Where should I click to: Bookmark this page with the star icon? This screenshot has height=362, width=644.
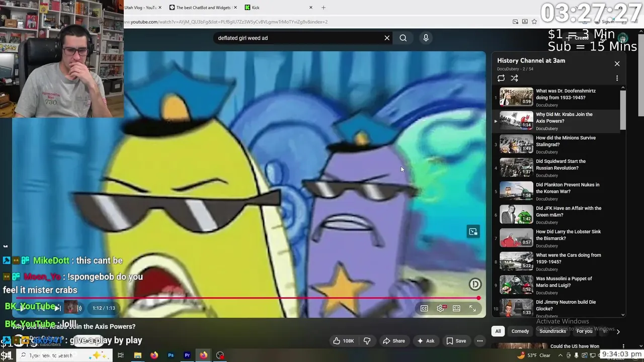click(x=534, y=22)
